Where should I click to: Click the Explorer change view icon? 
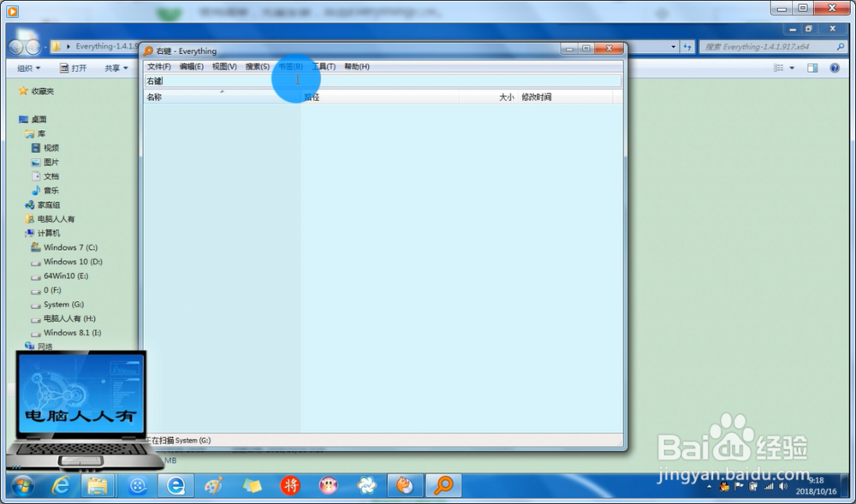coord(778,68)
